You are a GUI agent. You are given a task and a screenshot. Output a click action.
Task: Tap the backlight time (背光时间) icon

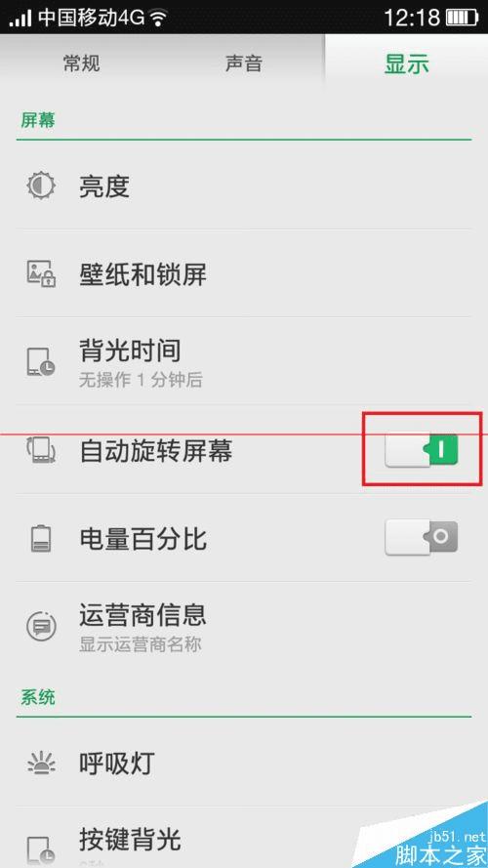(x=42, y=362)
